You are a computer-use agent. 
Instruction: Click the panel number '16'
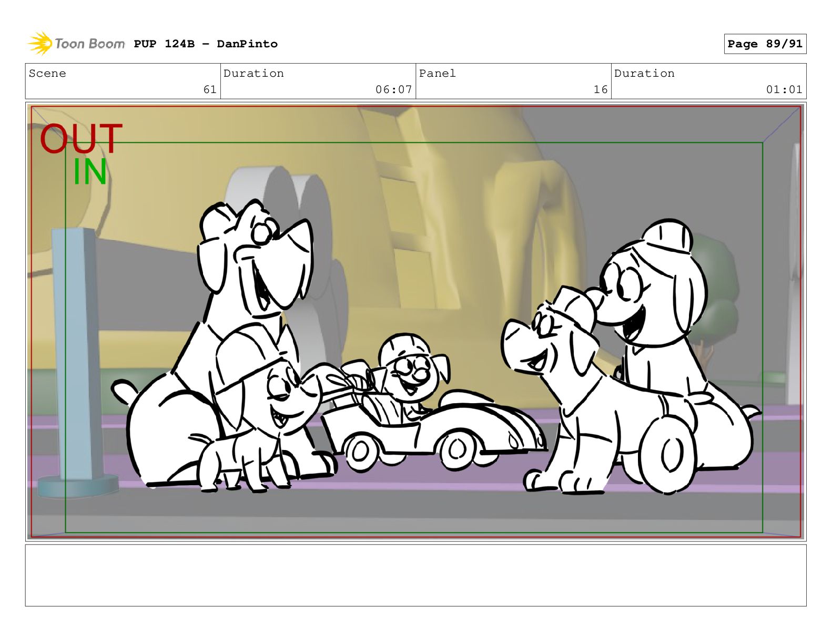[x=601, y=89]
